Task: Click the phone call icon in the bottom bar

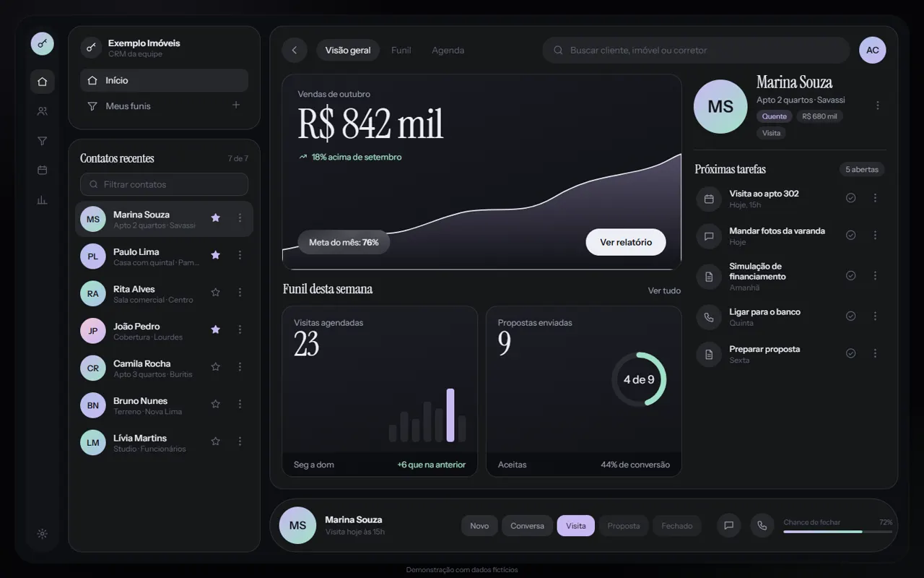Action: click(x=762, y=526)
